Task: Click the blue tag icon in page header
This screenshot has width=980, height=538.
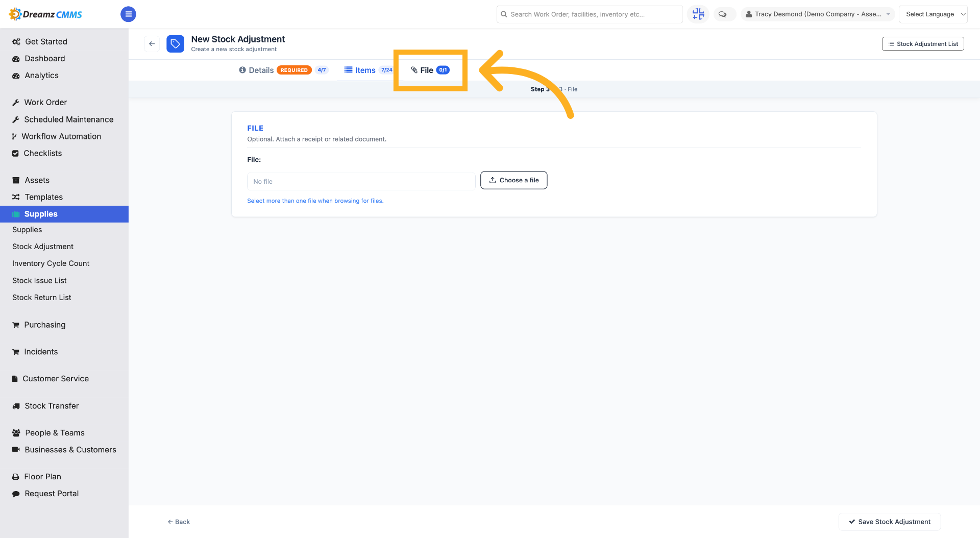Action: pyautogui.click(x=175, y=44)
